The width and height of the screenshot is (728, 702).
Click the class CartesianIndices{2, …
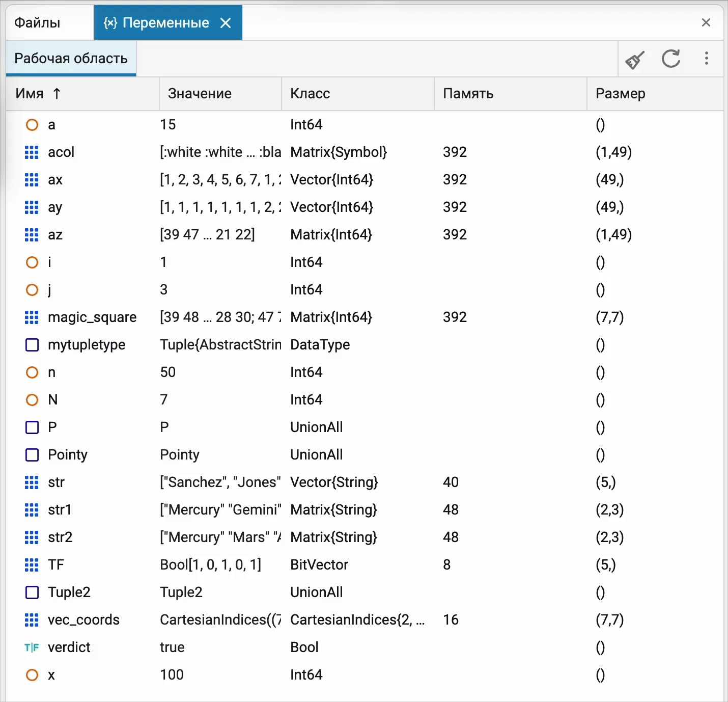pos(357,620)
